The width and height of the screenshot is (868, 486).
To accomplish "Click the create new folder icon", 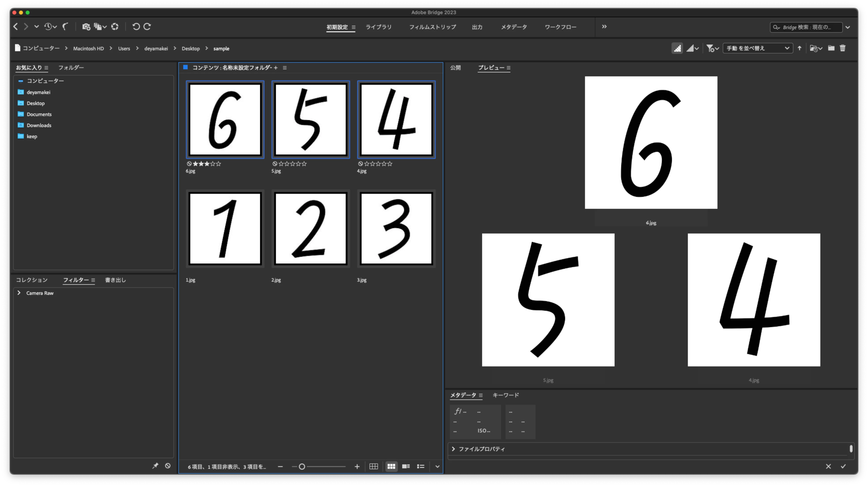I will [831, 48].
